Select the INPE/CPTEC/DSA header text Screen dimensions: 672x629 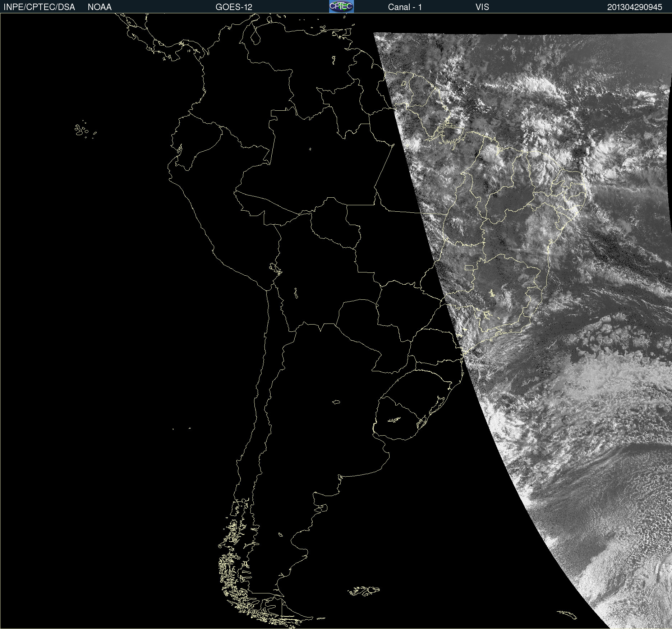(x=39, y=7)
